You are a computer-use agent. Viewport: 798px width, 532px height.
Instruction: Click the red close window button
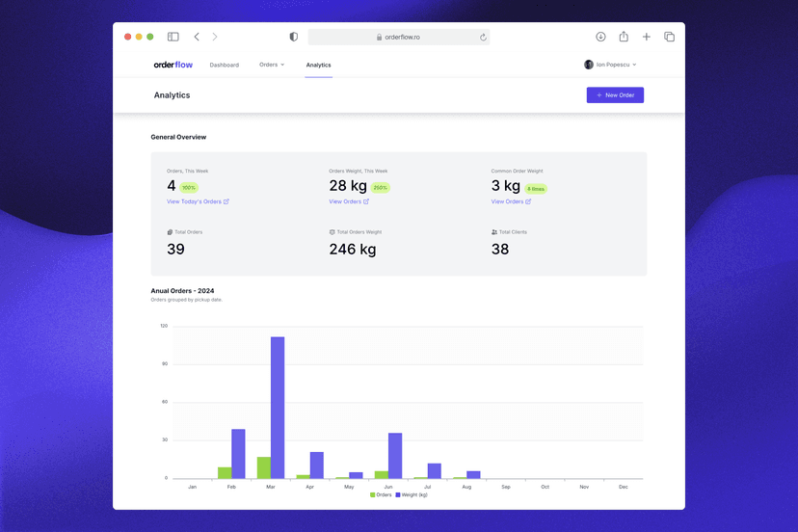tap(128, 37)
